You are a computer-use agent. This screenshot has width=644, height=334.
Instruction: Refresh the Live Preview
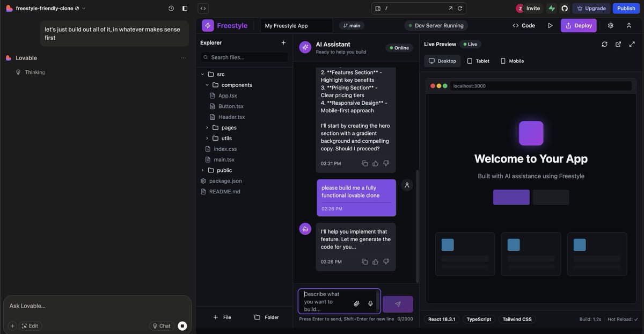[x=605, y=44]
